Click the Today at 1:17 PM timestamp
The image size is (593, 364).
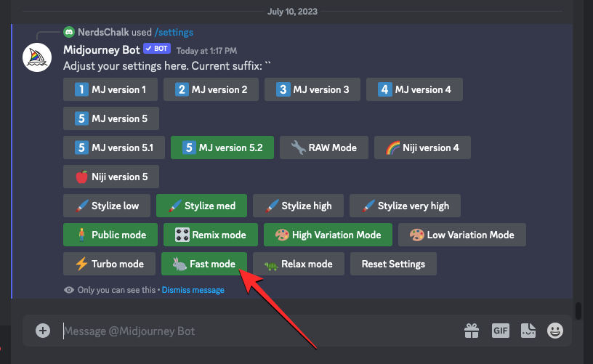click(x=206, y=51)
